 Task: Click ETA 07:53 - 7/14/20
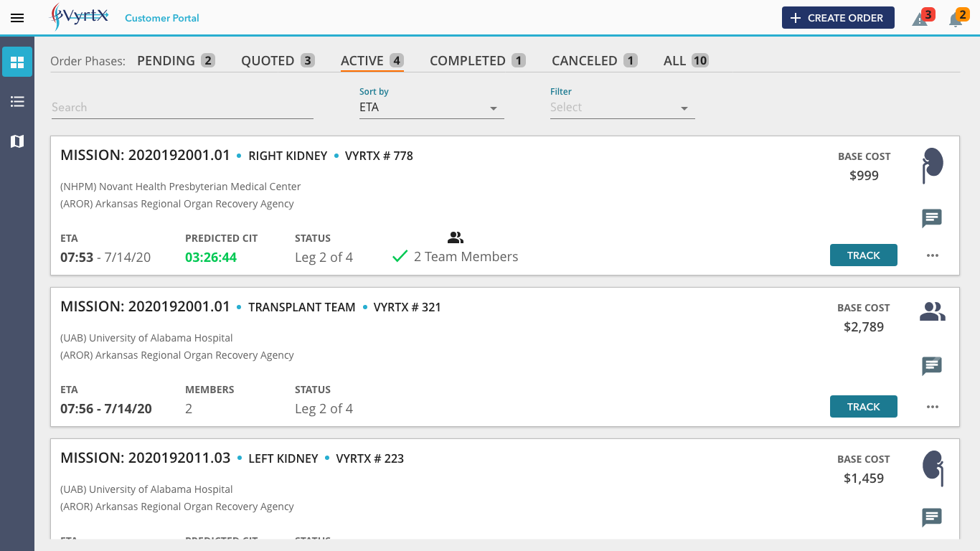point(105,257)
